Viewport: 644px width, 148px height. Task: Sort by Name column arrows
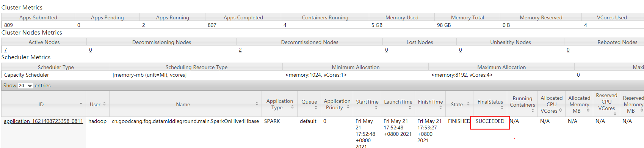pos(257,104)
